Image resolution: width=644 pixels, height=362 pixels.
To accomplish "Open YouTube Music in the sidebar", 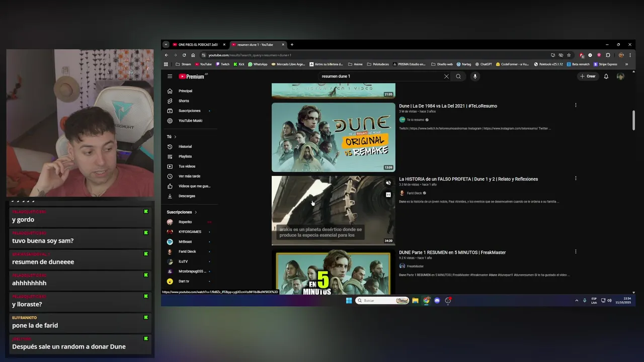I will pos(189,121).
